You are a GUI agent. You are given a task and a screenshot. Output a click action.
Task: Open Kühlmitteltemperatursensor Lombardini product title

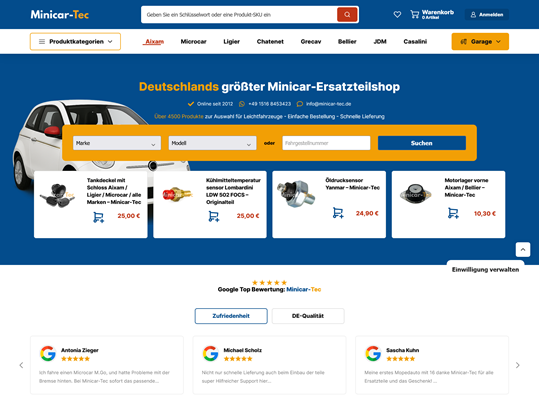tap(233, 191)
